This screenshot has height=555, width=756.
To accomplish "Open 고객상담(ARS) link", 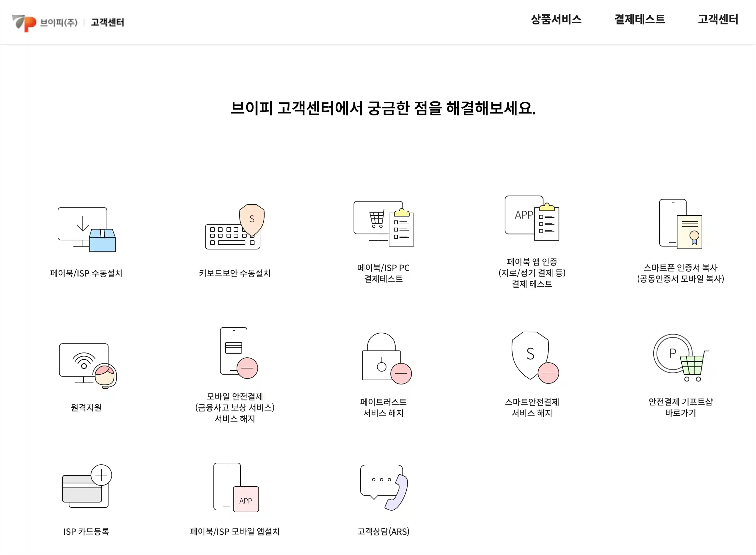I will coord(383,532).
